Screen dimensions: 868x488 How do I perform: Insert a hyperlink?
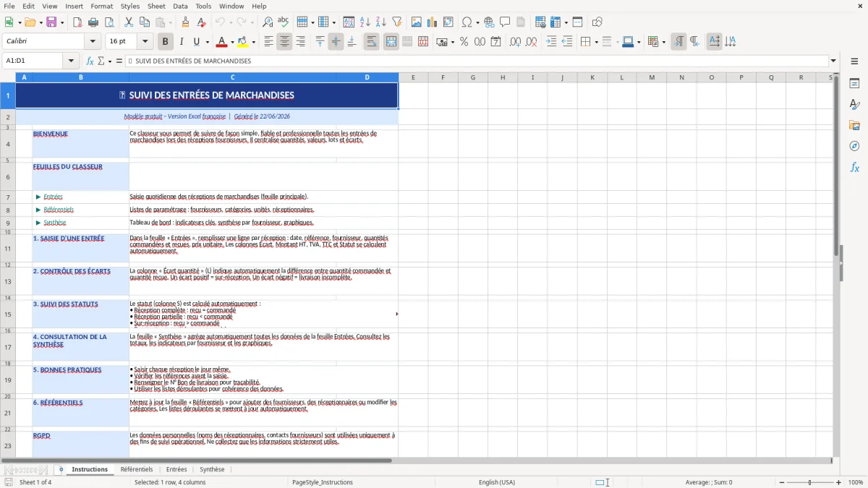pyautogui.click(x=489, y=22)
